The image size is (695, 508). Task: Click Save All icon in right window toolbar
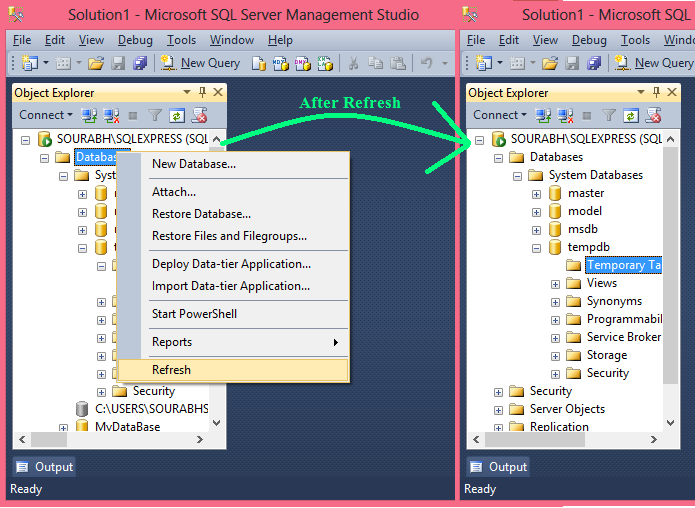tap(593, 63)
